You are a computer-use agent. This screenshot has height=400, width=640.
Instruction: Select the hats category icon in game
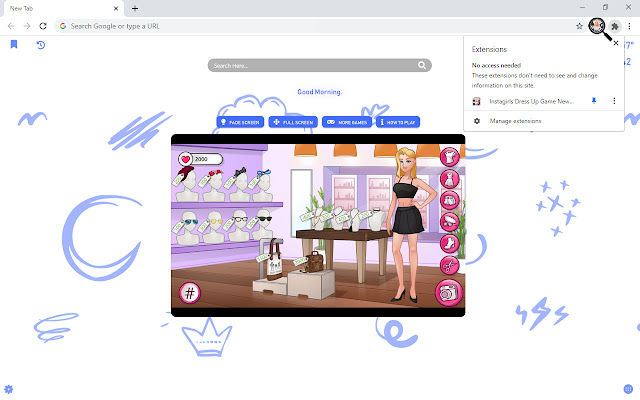(449, 222)
